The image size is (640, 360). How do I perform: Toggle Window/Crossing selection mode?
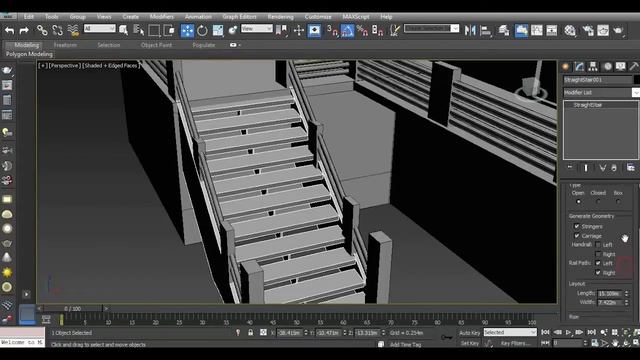(169, 30)
